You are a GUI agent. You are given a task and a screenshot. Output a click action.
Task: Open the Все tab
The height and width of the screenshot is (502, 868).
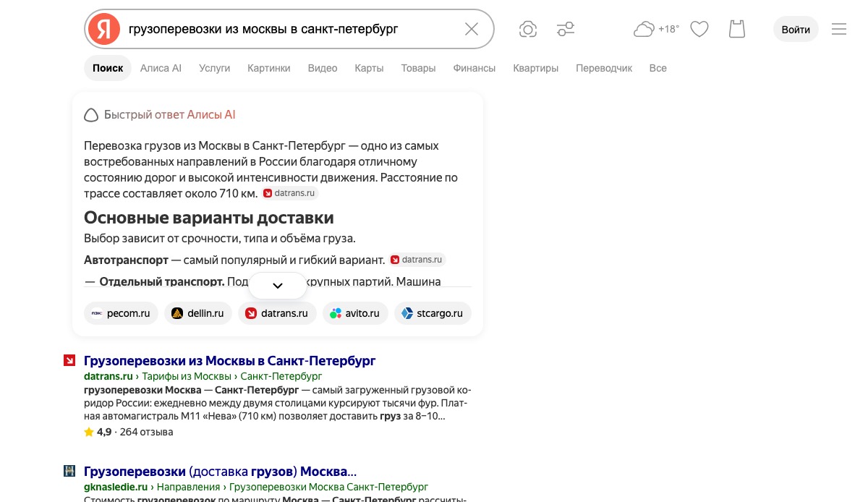658,68
